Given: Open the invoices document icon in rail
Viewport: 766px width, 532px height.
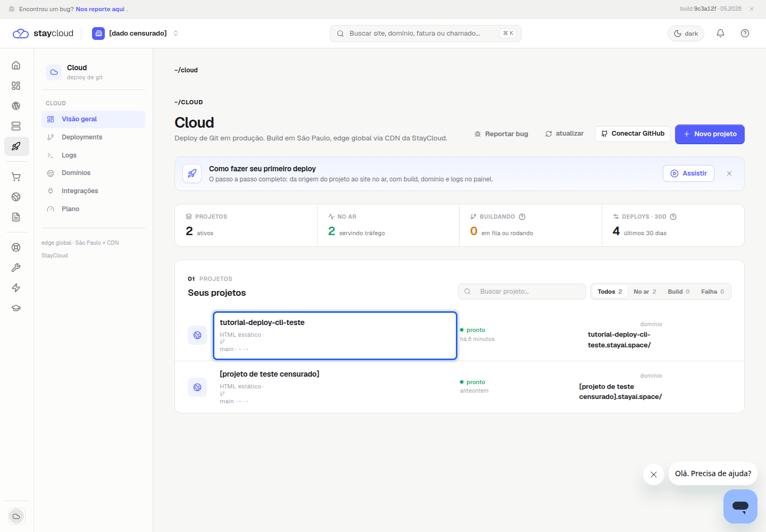Looking at the screenshot, I should coord(16,217).
